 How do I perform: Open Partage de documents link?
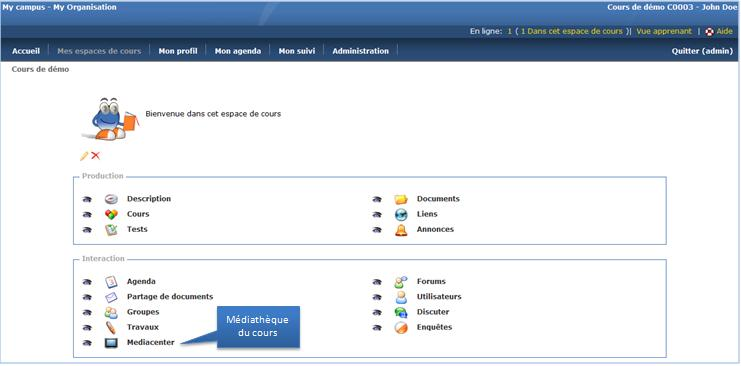[x=170, y=297]
